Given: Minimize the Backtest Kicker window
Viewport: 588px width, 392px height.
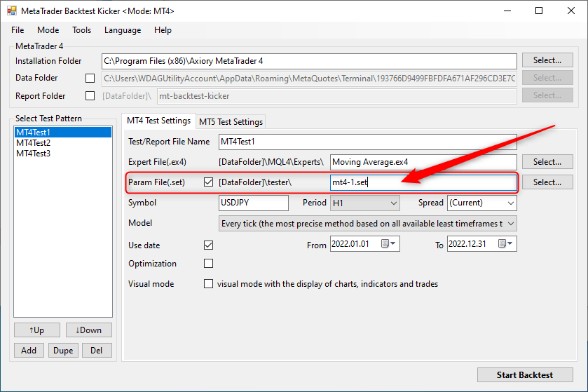Looking at the screenshot, I should coord(507,11).
